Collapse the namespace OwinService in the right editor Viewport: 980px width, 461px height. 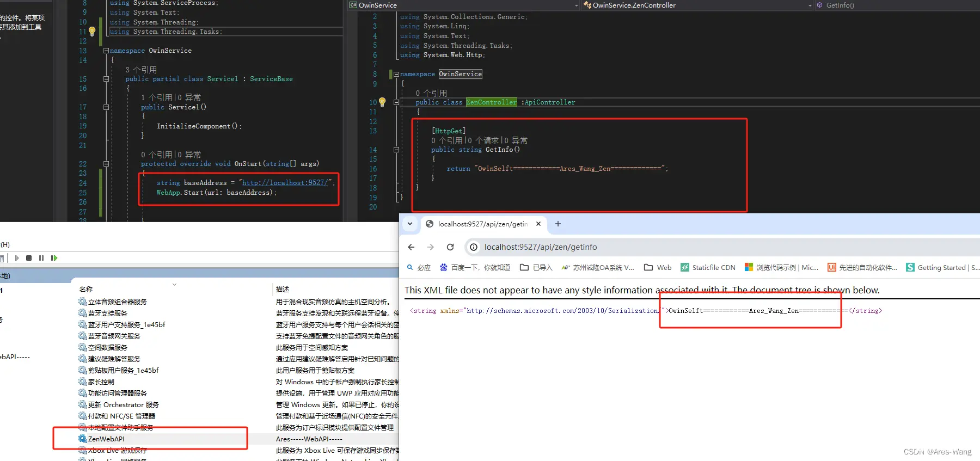[396, 74]
